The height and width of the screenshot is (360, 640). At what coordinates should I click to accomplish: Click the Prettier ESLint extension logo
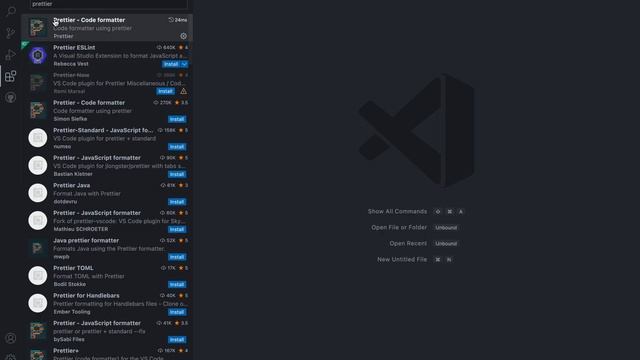click(38, 55)
